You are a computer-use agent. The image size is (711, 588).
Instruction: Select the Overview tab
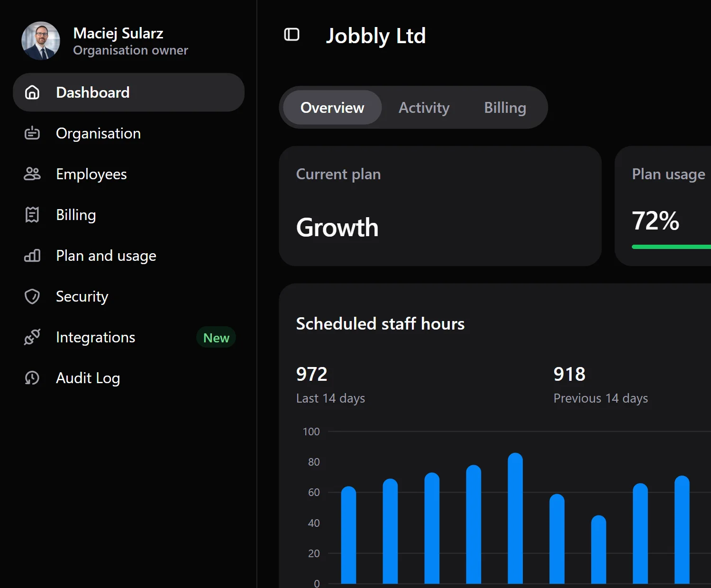[x=332, y=108]
